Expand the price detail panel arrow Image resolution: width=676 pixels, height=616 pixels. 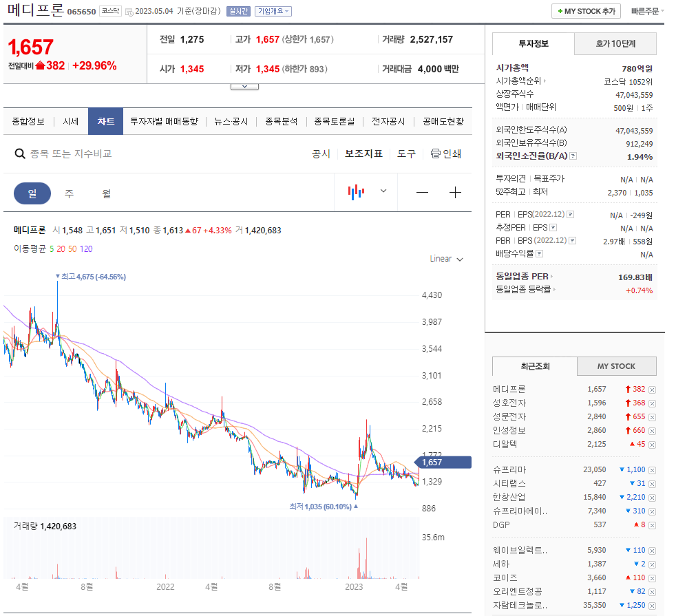[244, 87]
